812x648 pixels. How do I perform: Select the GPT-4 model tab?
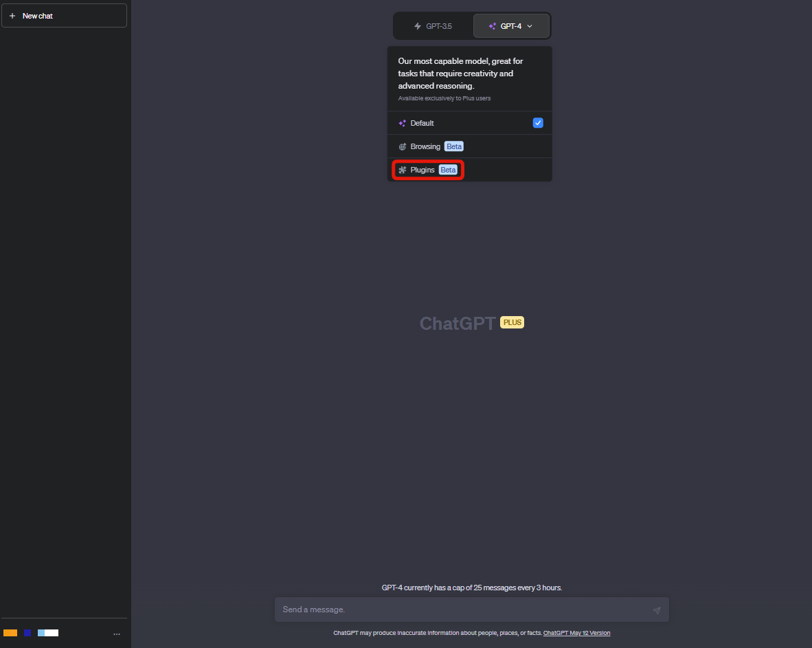pyautogui.click(x=511, y=26)
